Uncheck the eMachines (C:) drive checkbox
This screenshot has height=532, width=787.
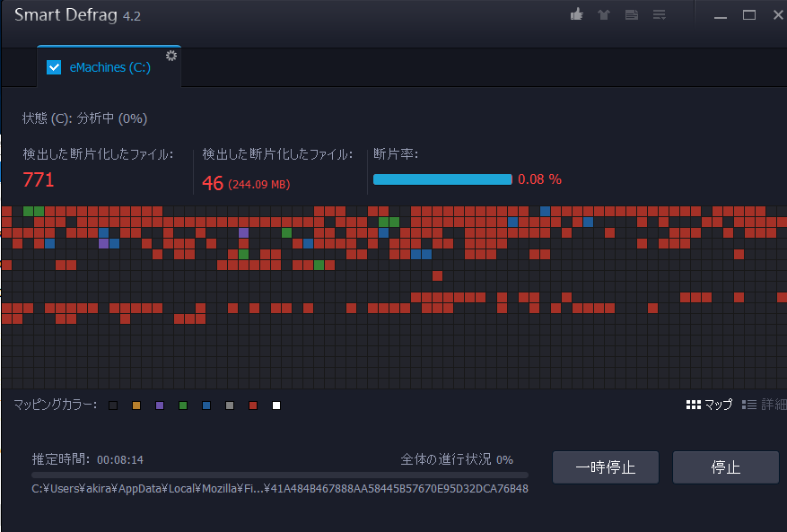click(53, 66)
